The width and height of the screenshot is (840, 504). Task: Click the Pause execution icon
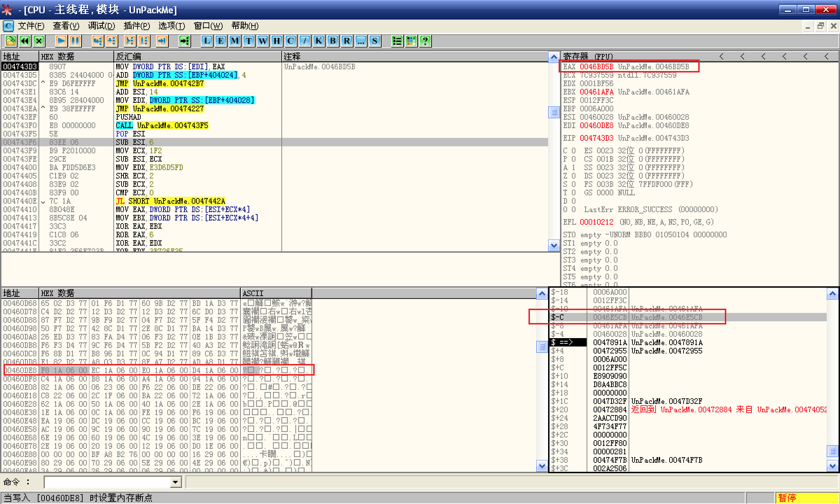pyautogui.click(x=75, y=41)
